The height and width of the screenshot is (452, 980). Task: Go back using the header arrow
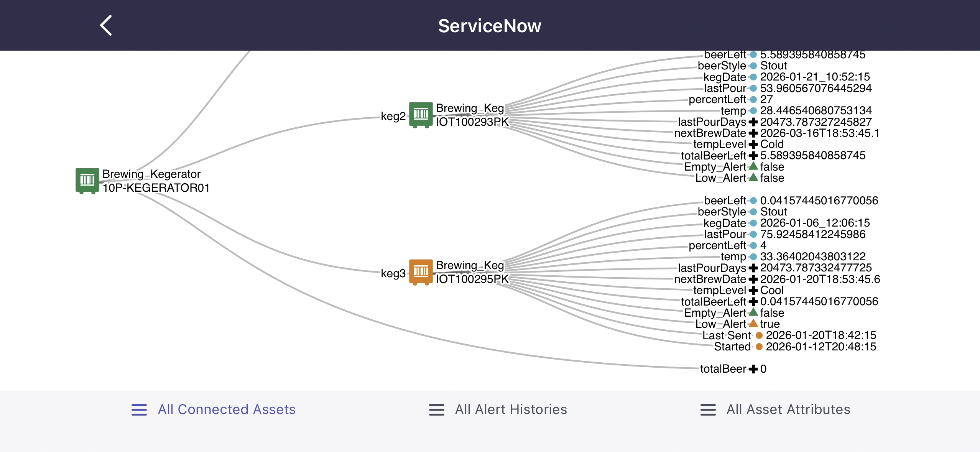(x=106, y=26)
